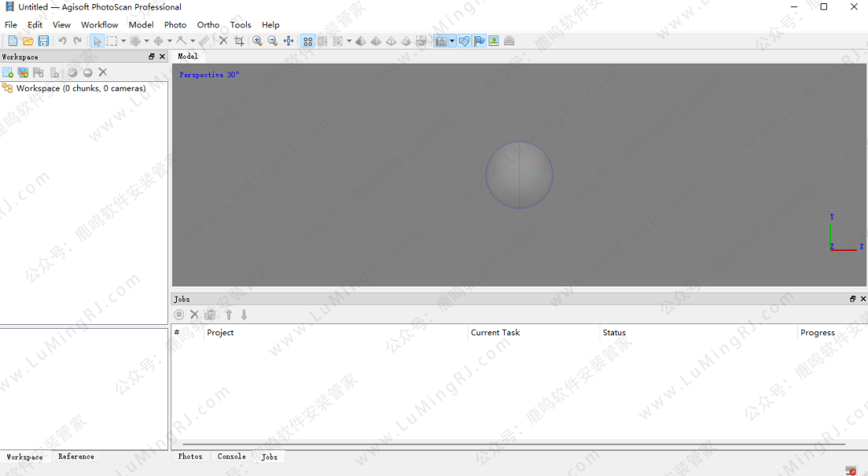Open the Workflow menu
The height and width of the screenshot is (476, 868).
(99, 25)
